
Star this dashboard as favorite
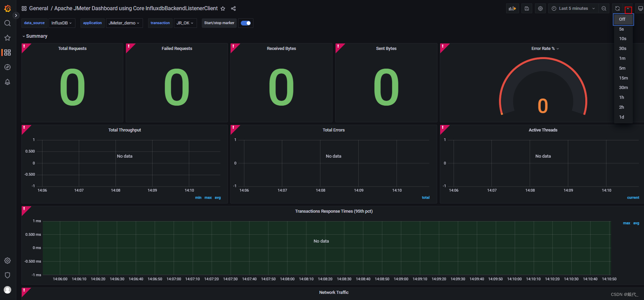click(223, 8)
